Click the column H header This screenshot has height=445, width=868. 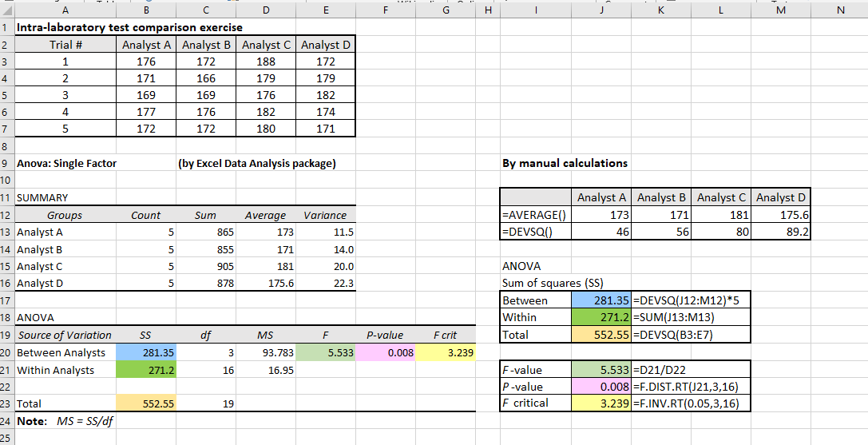(487, 10)
